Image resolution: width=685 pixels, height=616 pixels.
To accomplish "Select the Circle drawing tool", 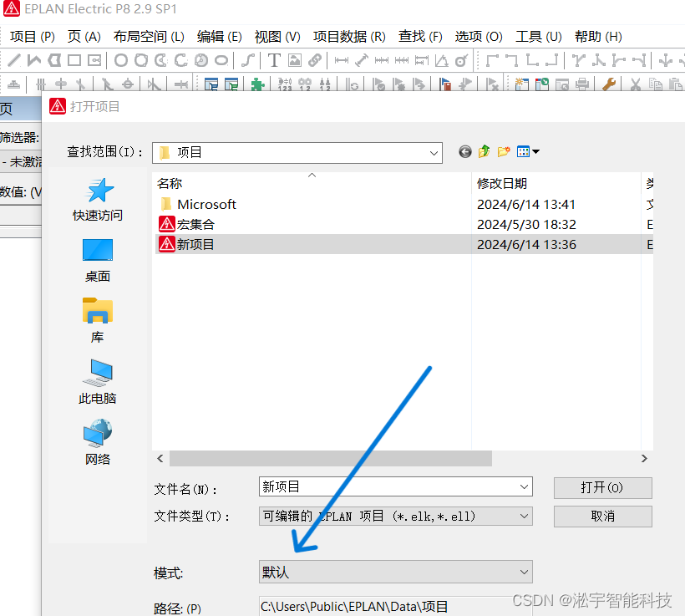I will tap(121, 60).
